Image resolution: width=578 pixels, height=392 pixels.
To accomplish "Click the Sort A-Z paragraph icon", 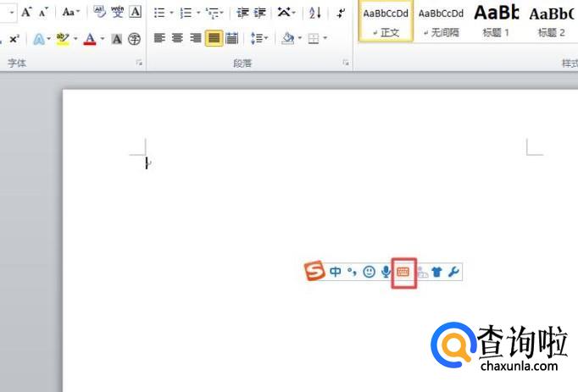I will tap(314, 13).
